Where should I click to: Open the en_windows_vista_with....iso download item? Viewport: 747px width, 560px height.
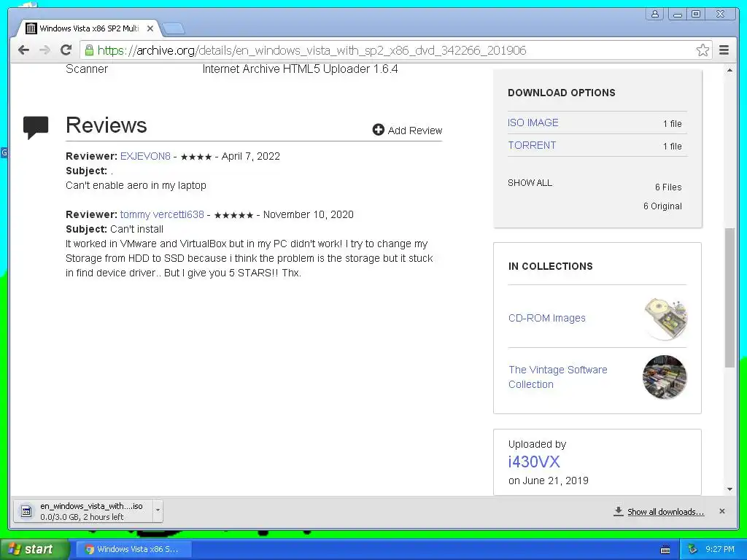point(82,511)
